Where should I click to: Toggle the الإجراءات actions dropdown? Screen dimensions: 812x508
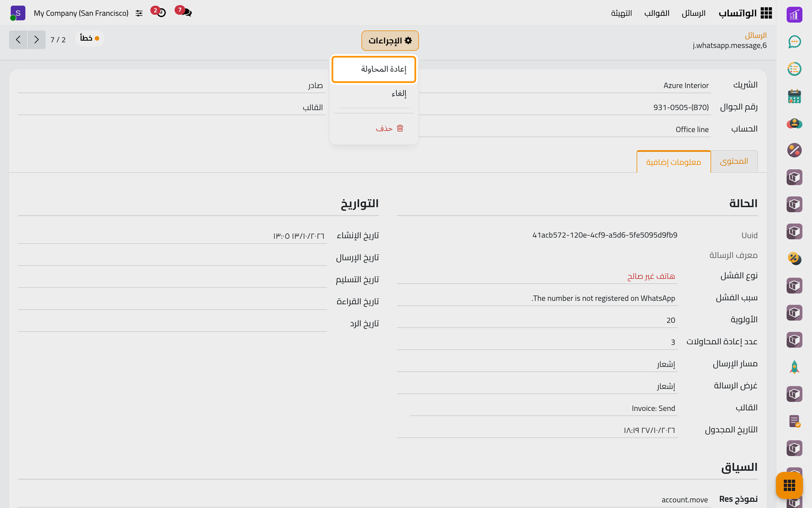[x=390, y=41]
